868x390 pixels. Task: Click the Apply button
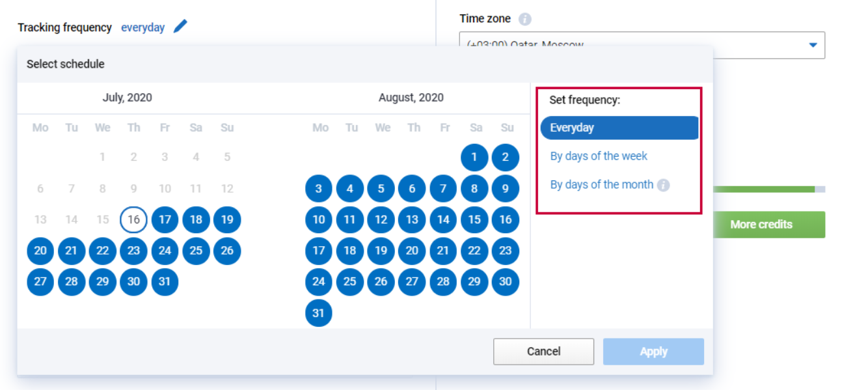click(x=653, y=351)
